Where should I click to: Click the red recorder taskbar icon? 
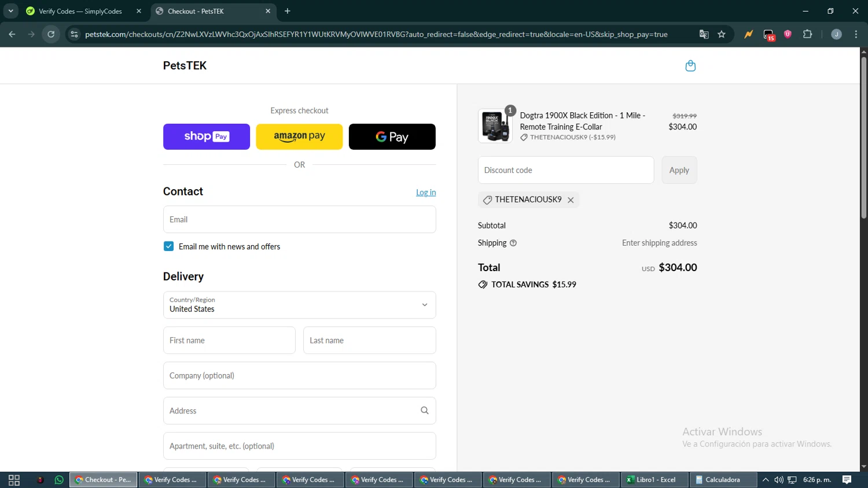(41, 480)
